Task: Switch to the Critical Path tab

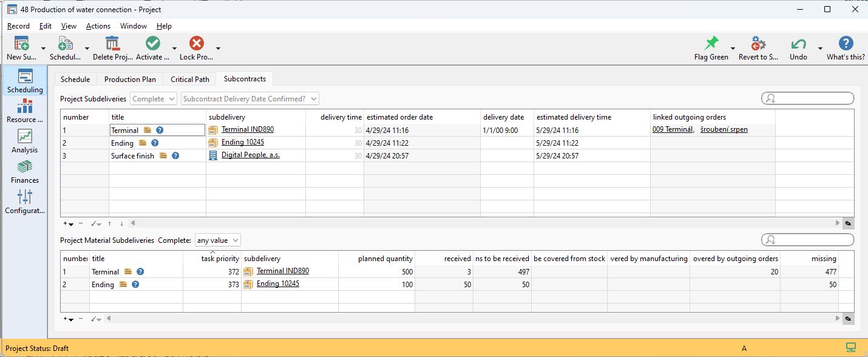Action: (x=189, y=79)
